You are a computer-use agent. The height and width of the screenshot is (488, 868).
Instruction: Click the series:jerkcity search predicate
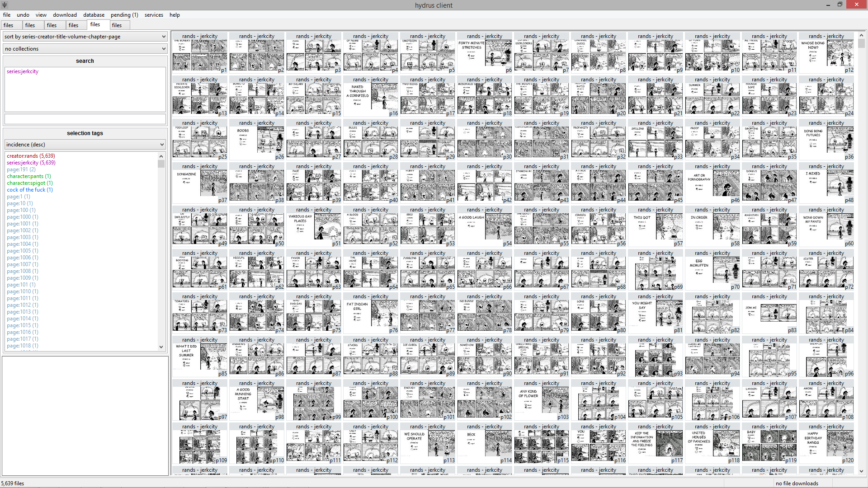[x=23, y=71]
